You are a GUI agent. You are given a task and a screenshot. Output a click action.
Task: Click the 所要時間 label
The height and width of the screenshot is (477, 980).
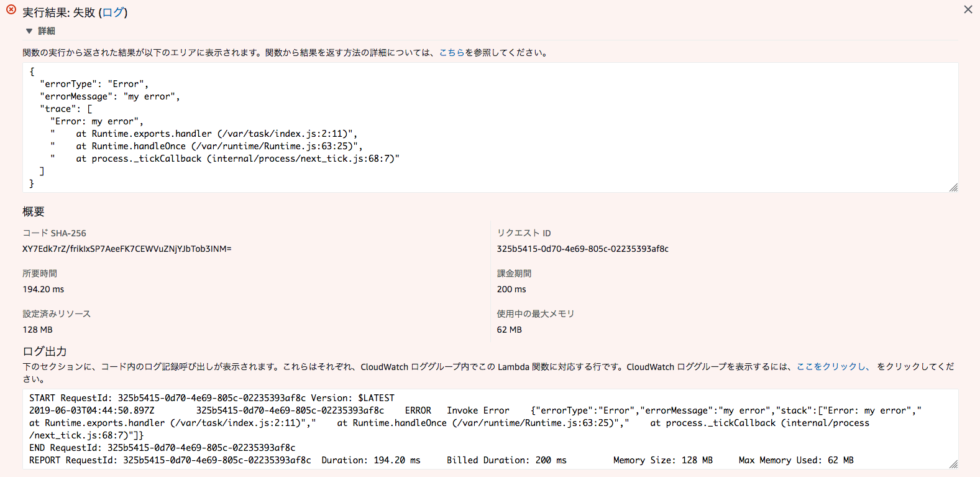pyautogui.click(x=40, y=274)
